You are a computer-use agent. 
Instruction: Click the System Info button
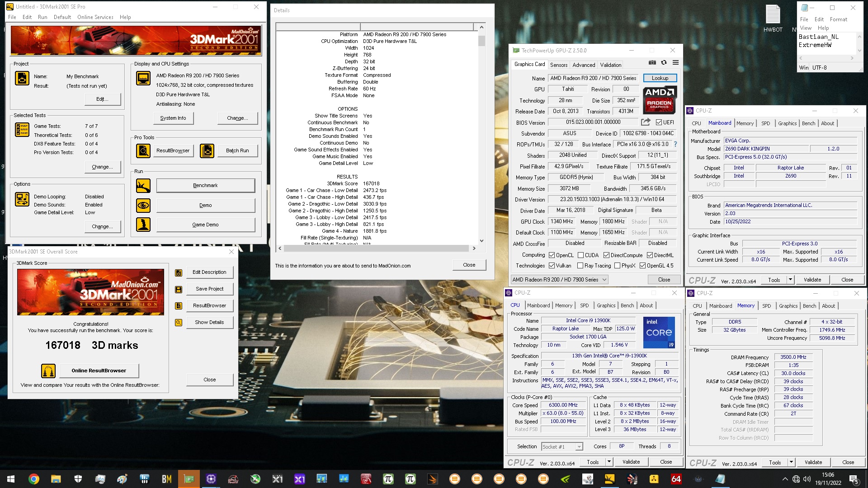click(x=173, y=118)
